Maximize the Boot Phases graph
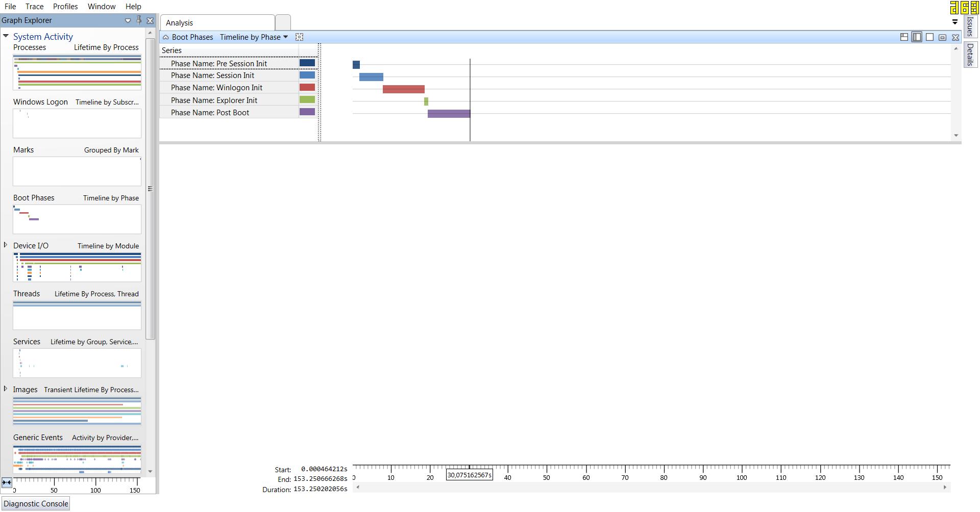 943,37
